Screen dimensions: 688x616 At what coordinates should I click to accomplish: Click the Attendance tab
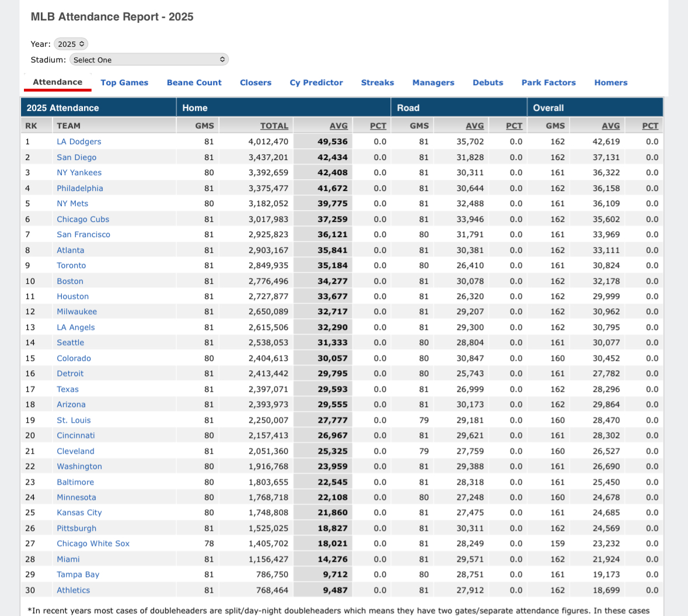tap(57, 82)
